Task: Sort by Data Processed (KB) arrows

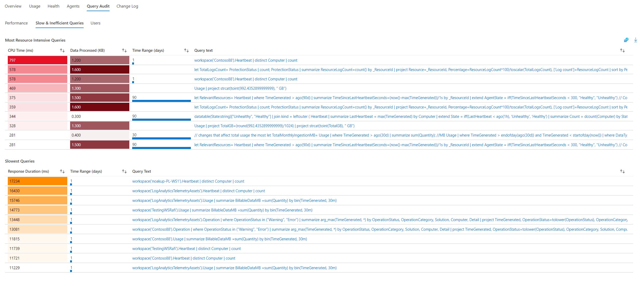Action: (124, 50)
